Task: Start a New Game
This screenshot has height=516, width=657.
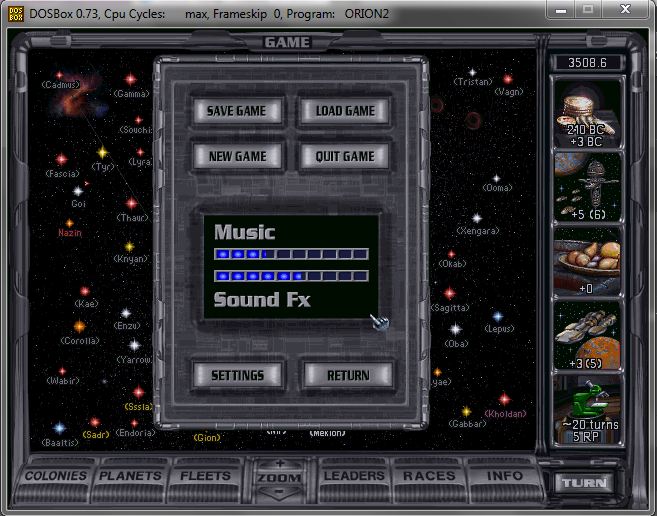Action: [x=237, y=156]
